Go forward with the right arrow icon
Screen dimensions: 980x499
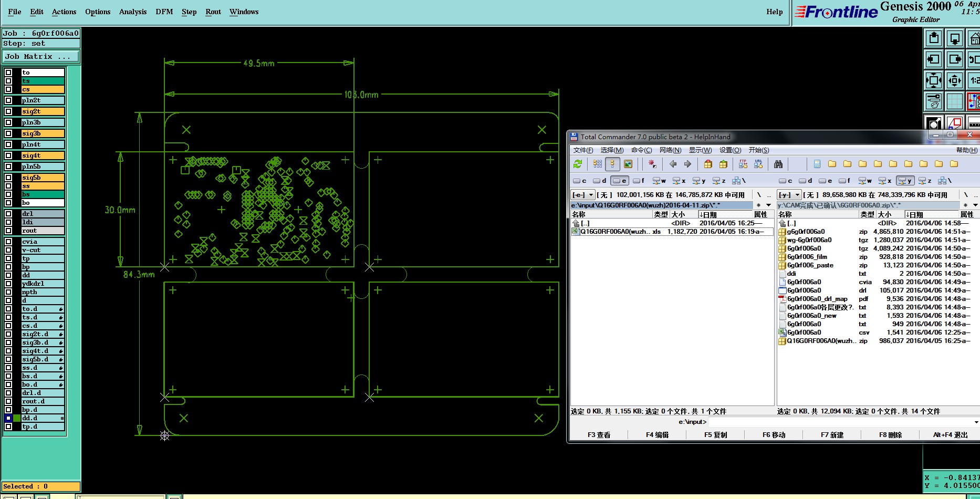(687, 164)
